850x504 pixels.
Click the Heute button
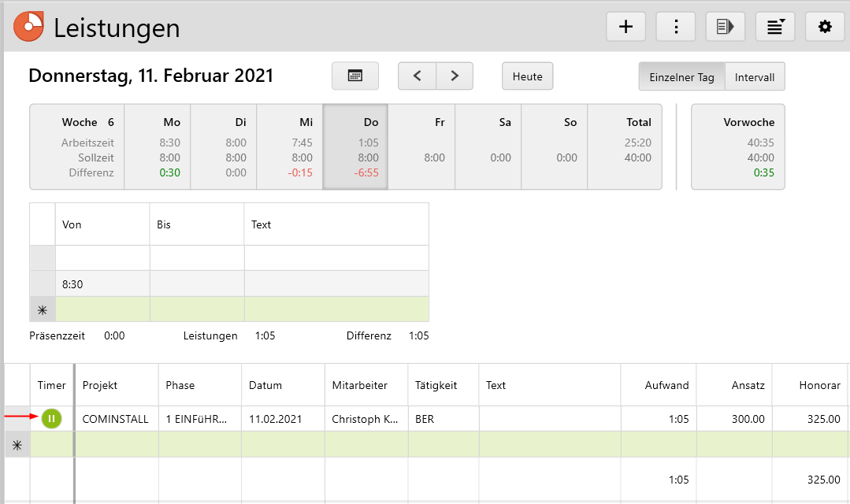point(527,76)
